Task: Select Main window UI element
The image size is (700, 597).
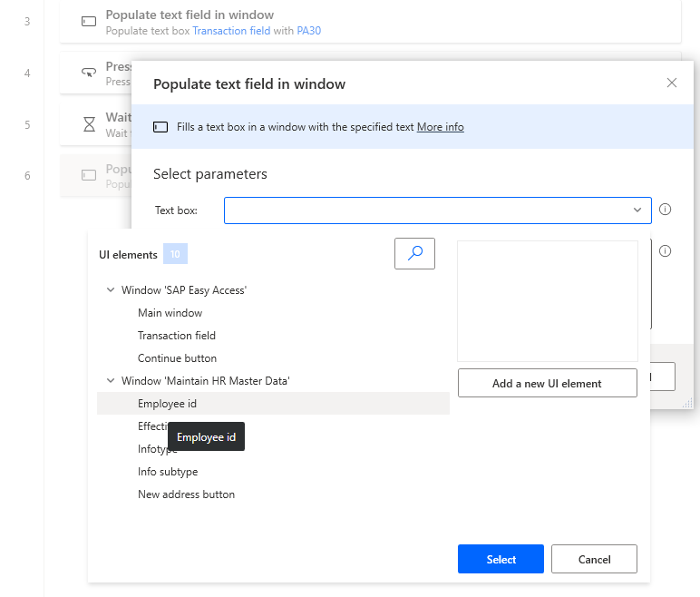Action: click(273, 313)
